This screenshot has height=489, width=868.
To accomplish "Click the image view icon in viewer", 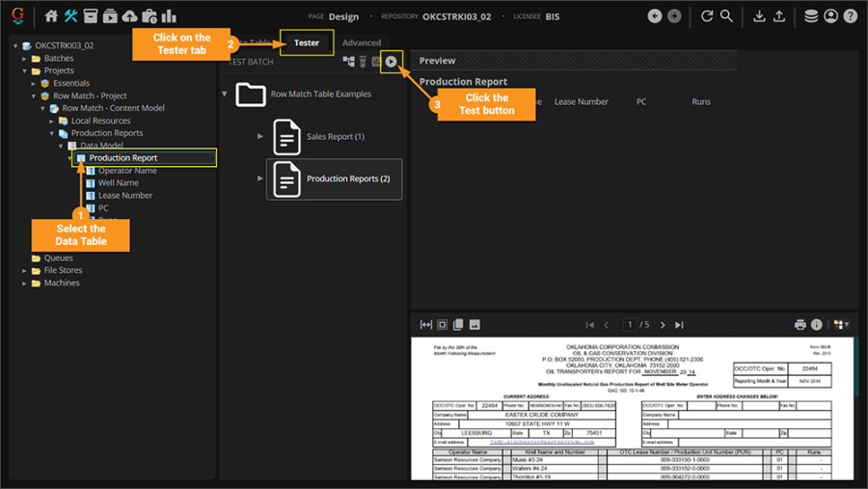I will coord(475,324).
